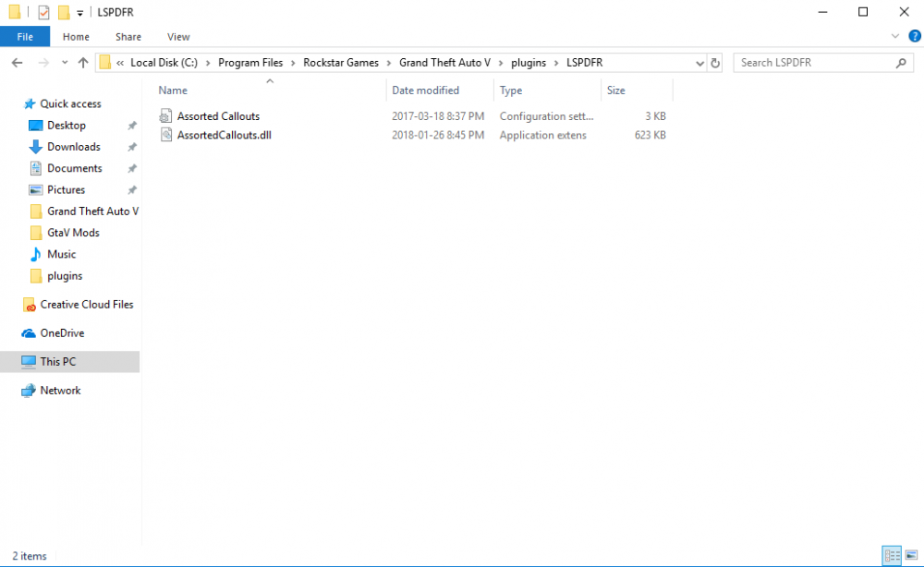Open GtaV Mods sidebar folder
The width and height of the screenshot is (924, 567).
coord(73,233)
